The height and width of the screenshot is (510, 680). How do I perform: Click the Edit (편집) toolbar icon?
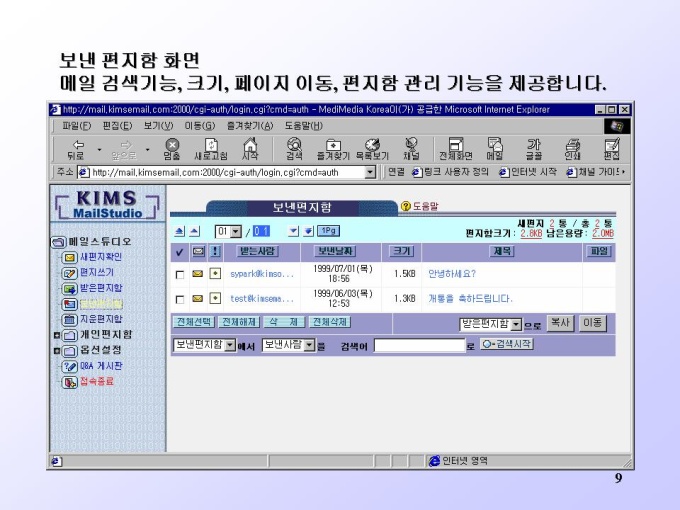(611, 149)
